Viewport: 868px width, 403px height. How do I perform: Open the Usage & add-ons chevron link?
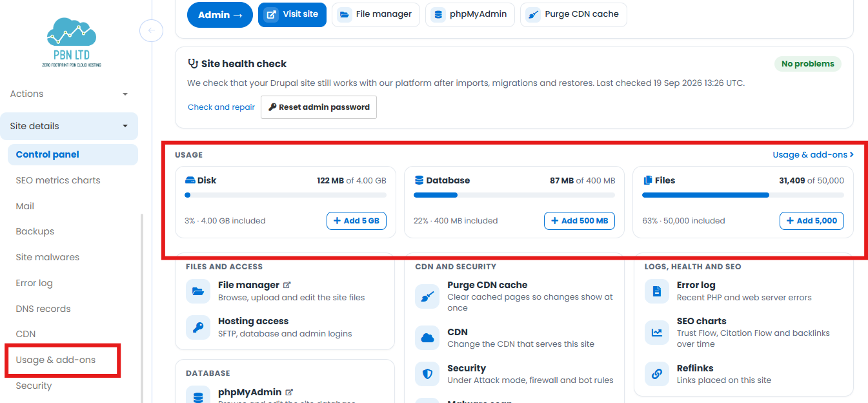[813, 155]
